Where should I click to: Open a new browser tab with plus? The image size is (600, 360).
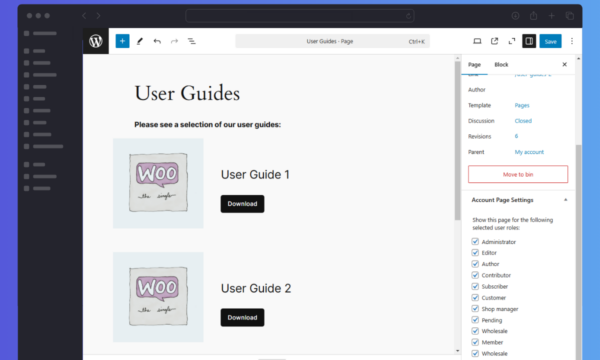[x=551, y=16]
